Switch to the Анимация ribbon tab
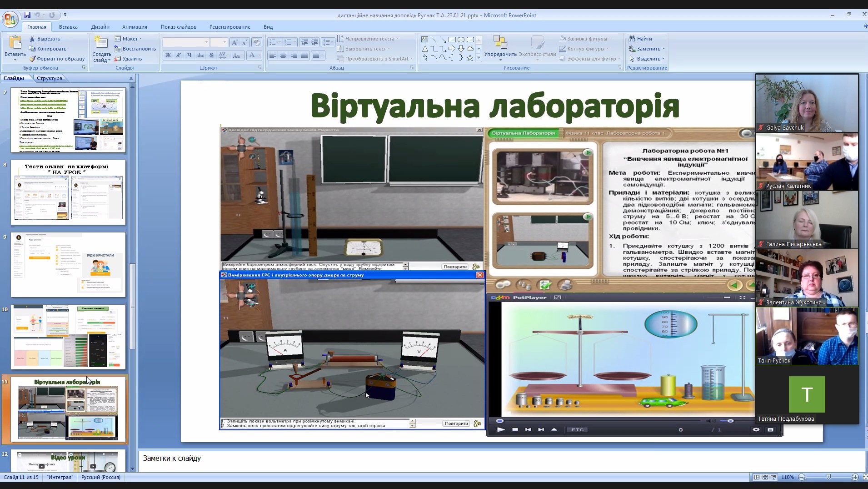 click(x=135, y=27)
